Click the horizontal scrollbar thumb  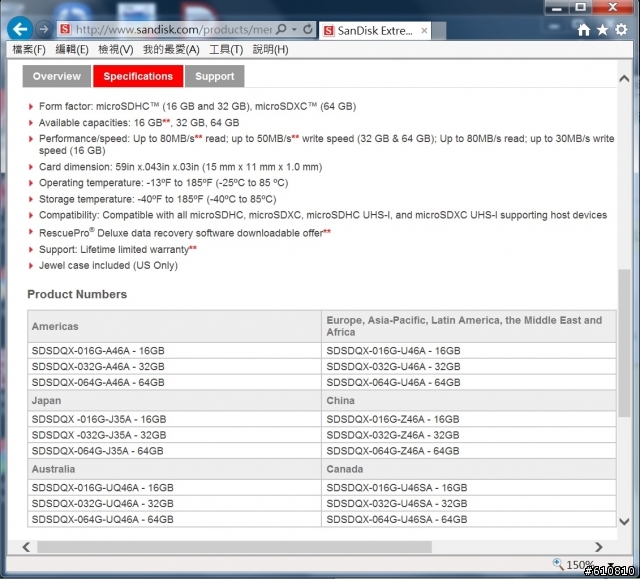click(234, 547)
